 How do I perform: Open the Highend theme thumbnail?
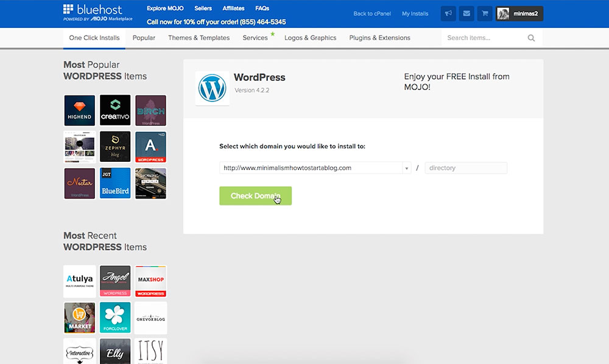tap(80, 111)
